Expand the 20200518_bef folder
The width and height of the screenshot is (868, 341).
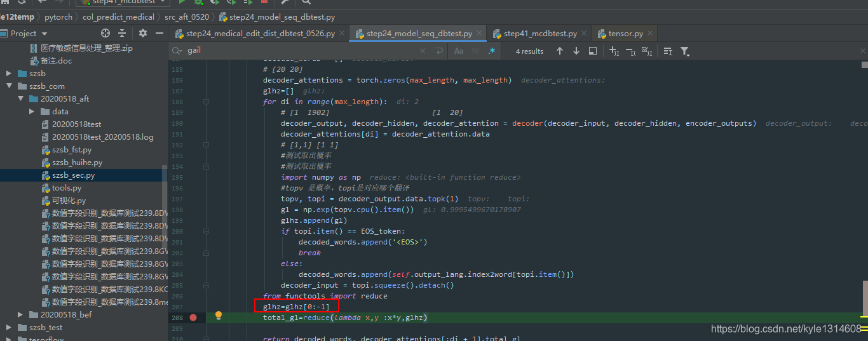coord(20,315)
